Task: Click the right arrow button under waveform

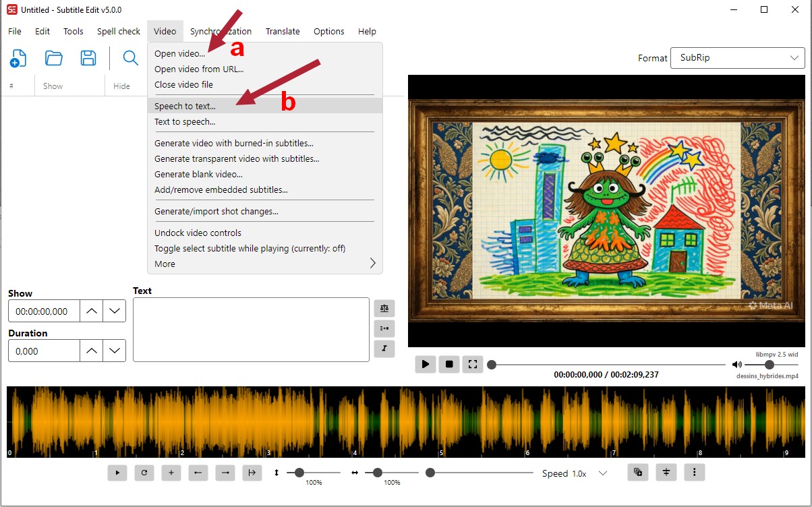Action: pyautogui.click(x=225, y=473)
